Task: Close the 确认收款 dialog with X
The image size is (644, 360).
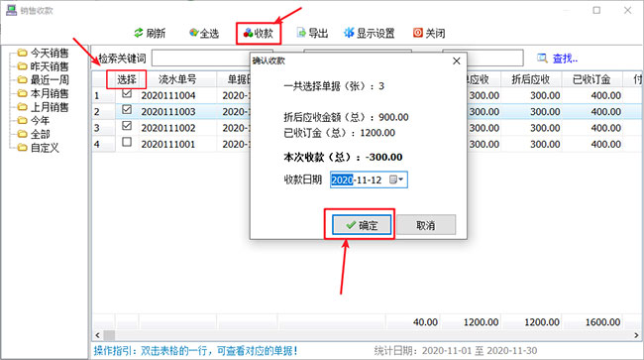Action: tap(457, 60)
